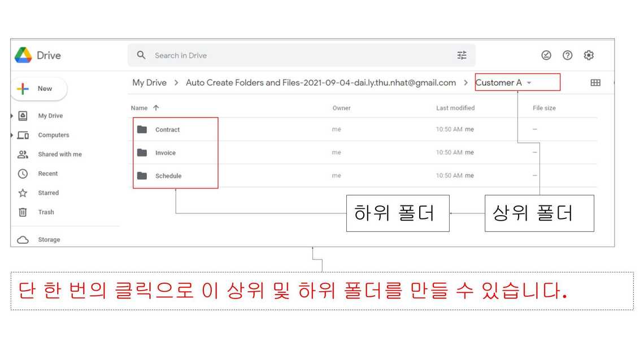The width and height of the screenshot is (644, 351).
Task: Click the Google Drive logo
Action: pyautogui.click(x=24, y=55)
